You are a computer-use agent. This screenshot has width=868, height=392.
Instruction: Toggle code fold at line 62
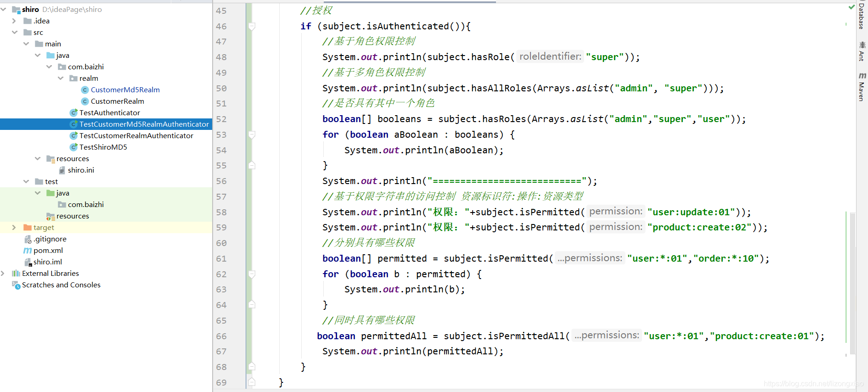[x=252, y=274]
